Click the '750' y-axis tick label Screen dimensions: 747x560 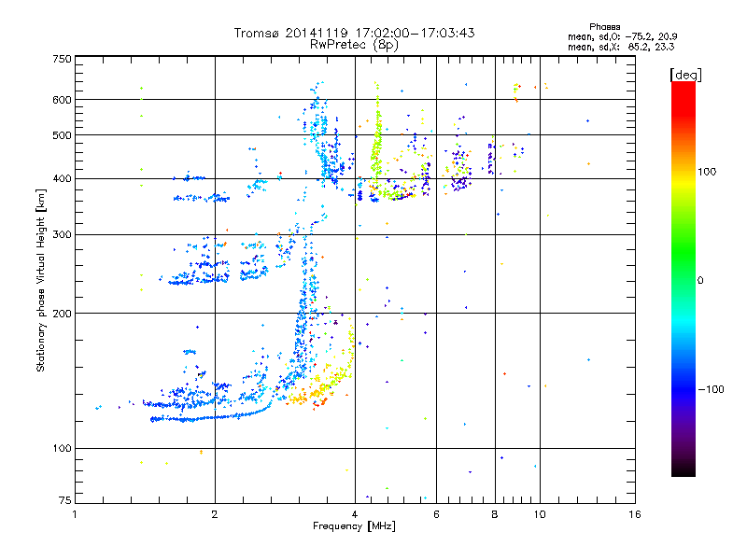point(62,59)
